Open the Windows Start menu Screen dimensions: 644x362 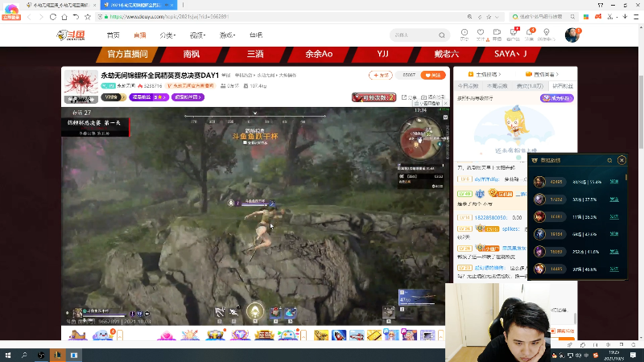click(x=8, y=355)
